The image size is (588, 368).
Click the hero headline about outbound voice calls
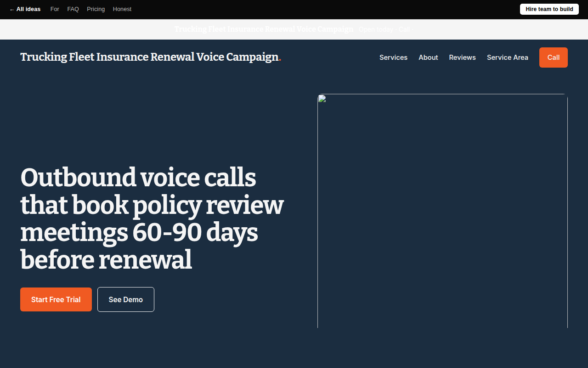[x=152, y=218]
